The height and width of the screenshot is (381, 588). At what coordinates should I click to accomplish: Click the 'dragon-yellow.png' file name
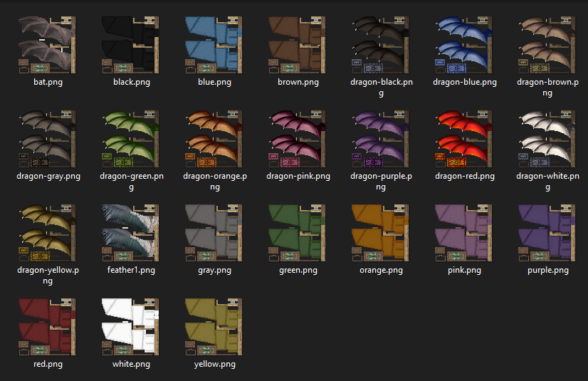click(48, 276)
